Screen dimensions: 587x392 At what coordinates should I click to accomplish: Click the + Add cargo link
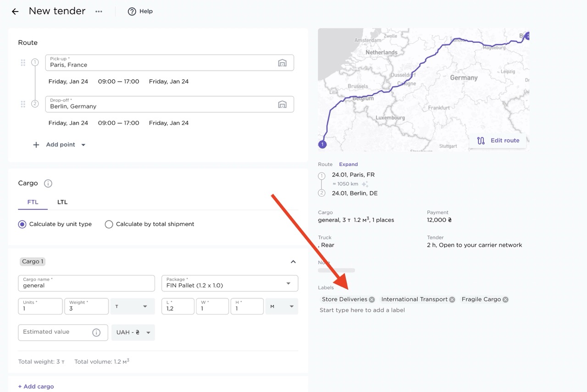(x=36, y=386)
